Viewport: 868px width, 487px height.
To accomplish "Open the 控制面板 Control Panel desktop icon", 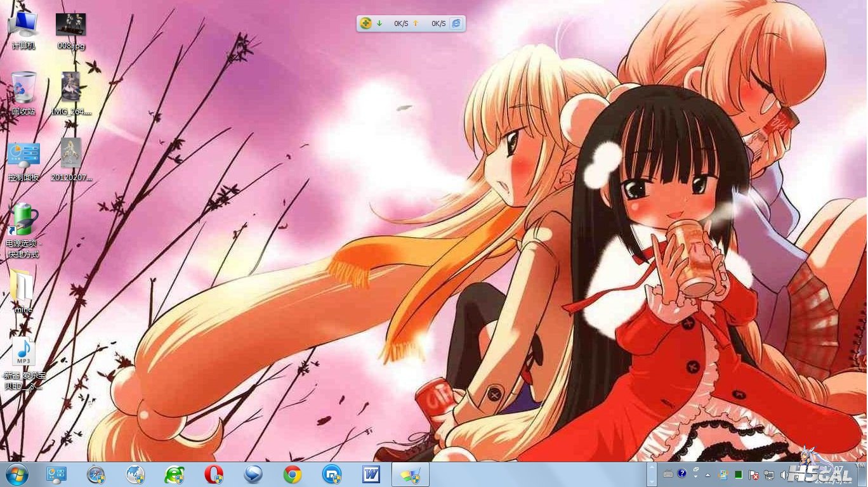I will [x=23, y=161].
